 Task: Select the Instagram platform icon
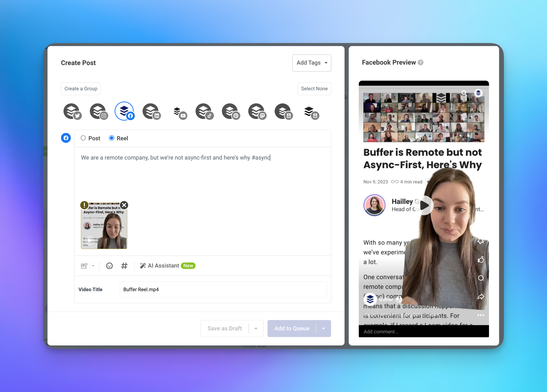[98, 111]
